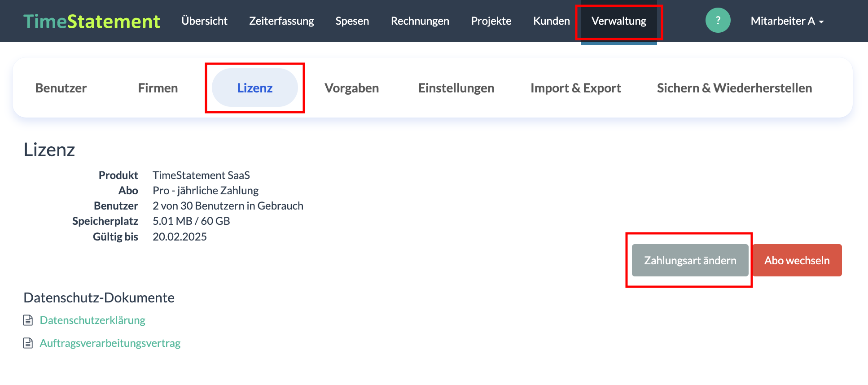
Task: Click '2 von 30 Benutzern in Gebrauch'
Action: tap(228, 206)
